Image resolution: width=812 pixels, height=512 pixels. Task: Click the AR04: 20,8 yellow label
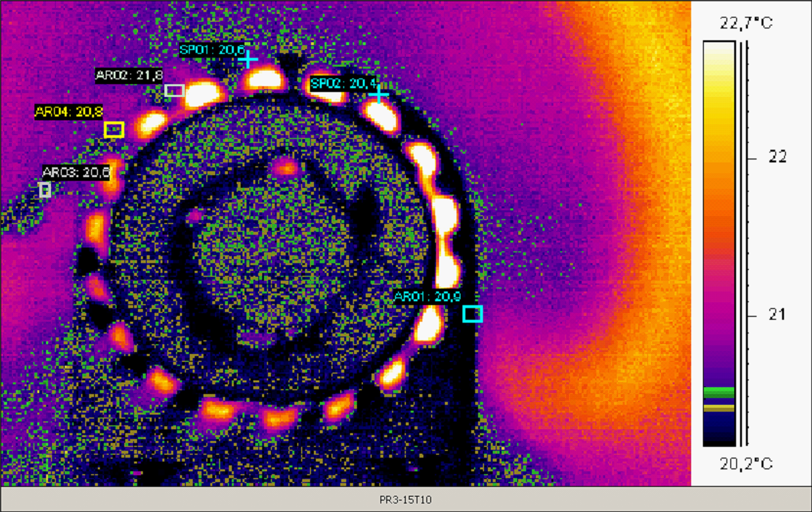pyautogui.click(x=69, y=112)
